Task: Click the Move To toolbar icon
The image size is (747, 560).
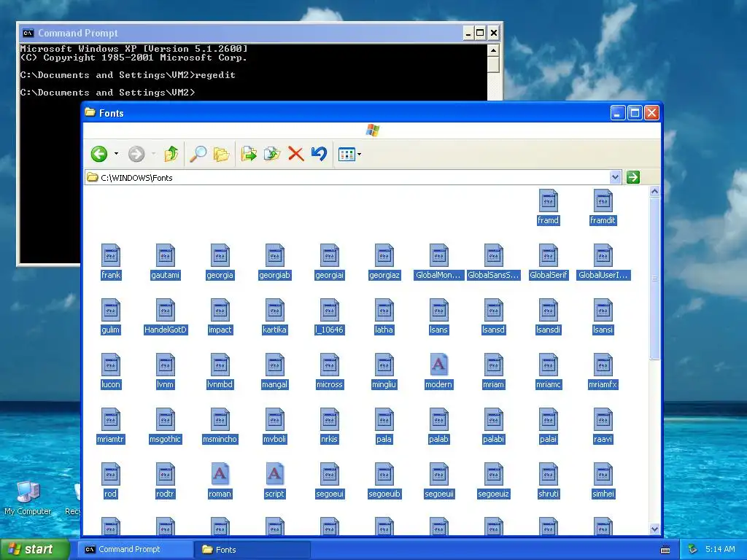Action: pyautogui.click(x=249, y=154)
